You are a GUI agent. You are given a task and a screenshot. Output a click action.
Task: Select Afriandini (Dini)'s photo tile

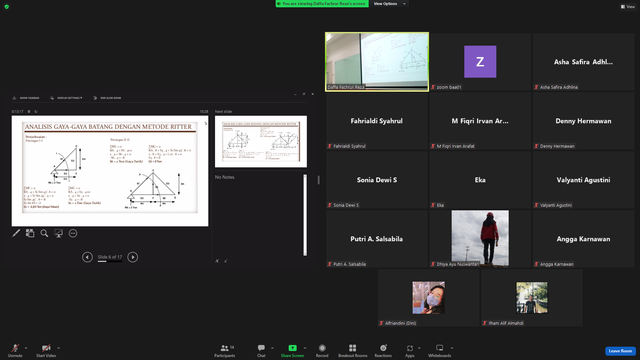[429, 298]
